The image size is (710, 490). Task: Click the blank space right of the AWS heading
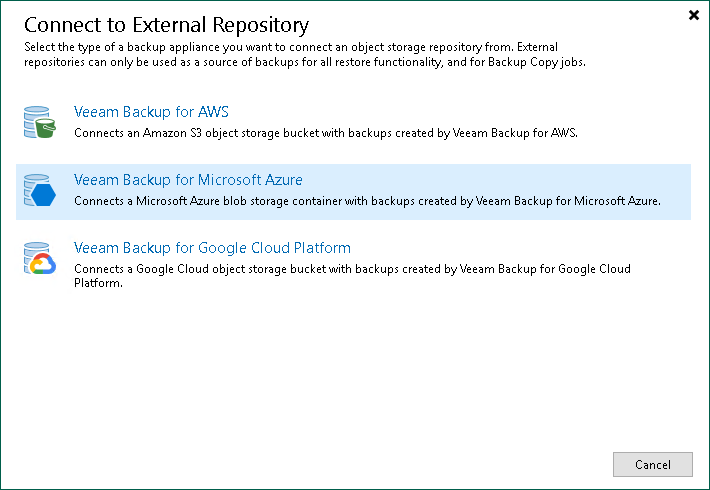pyautogui.click(x=450, y=112)
